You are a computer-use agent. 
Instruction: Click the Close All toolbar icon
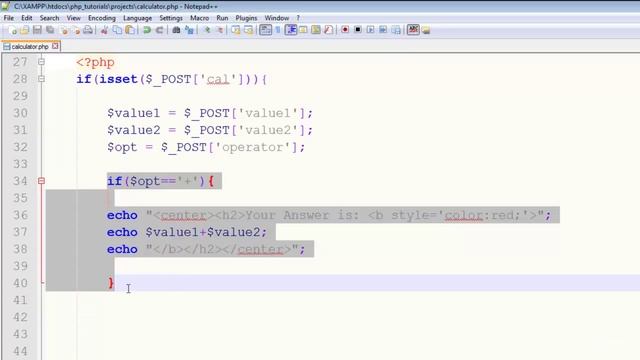click(76, 30)
